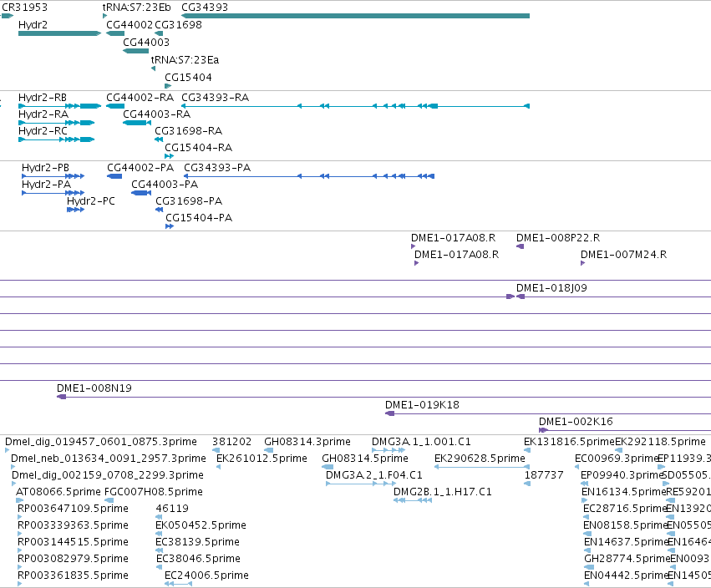
Task: Click the CG34393 gene span bar
Action: pyautogui.click(x=355, y=16)
